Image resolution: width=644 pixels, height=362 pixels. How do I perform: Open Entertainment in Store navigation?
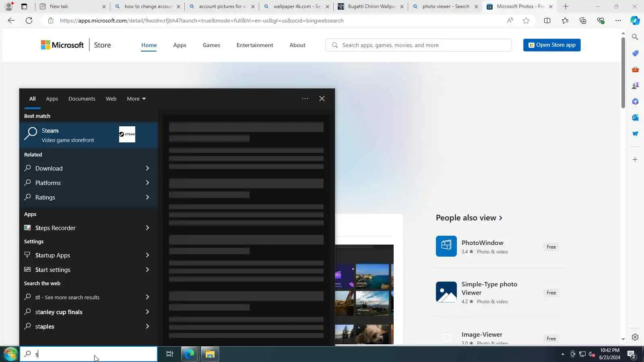click(255, 45)
